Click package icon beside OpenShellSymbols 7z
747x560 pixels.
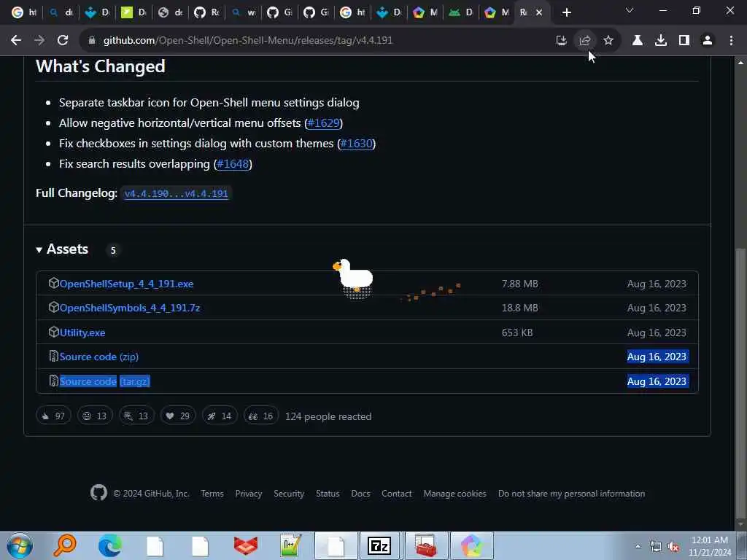click(54, 307)
